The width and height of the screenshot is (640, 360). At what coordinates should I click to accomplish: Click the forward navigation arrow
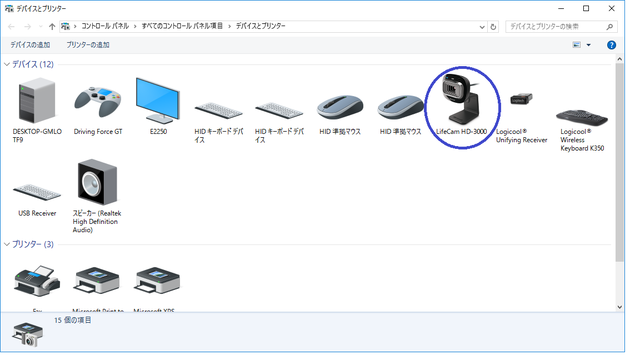(x=27, y=27)
